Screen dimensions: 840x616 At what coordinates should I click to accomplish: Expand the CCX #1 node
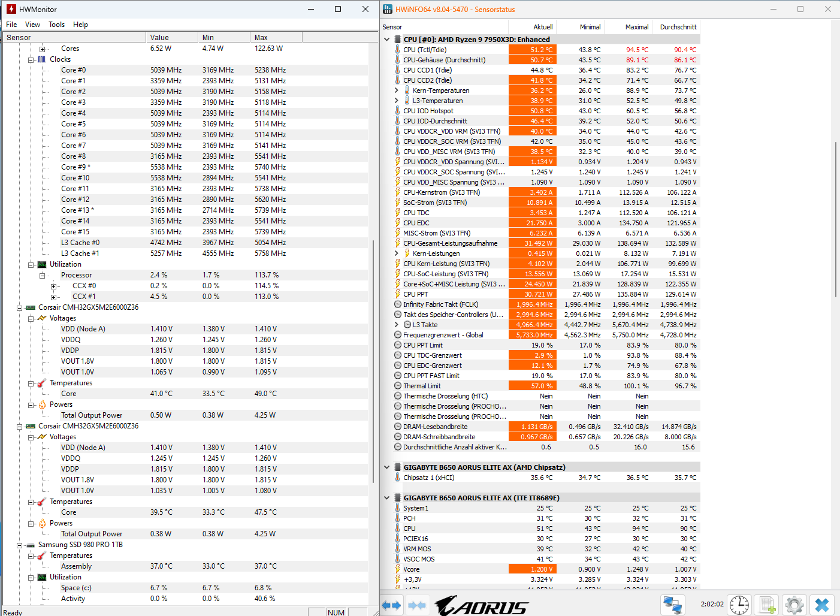click(53, 297)
